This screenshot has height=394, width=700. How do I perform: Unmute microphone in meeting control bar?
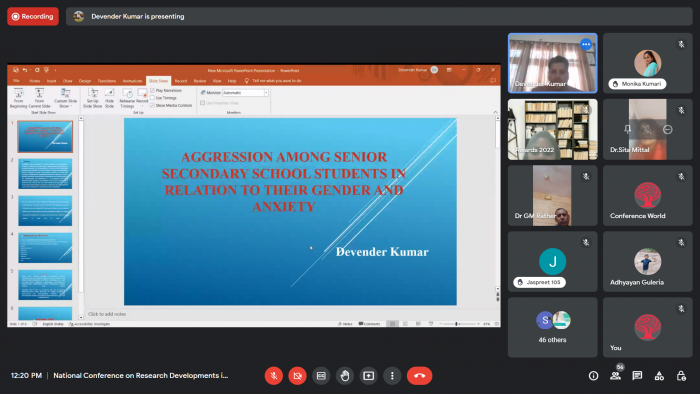(274, 376)
